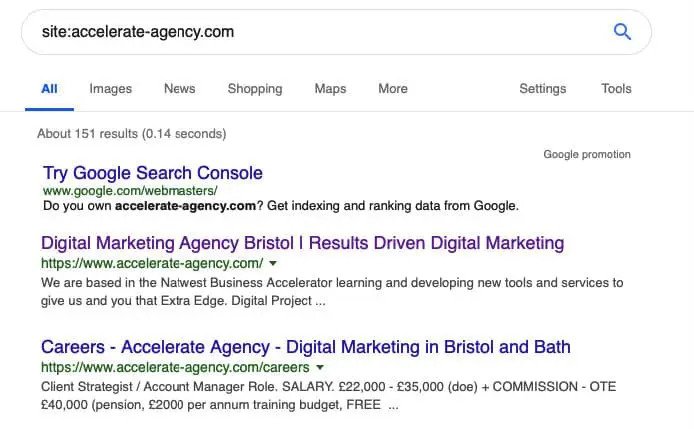Open search Tools options

coord(616,89)
